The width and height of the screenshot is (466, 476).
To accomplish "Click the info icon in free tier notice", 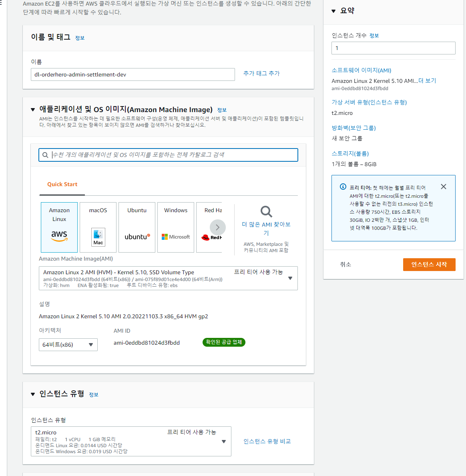I will [343, 187].
